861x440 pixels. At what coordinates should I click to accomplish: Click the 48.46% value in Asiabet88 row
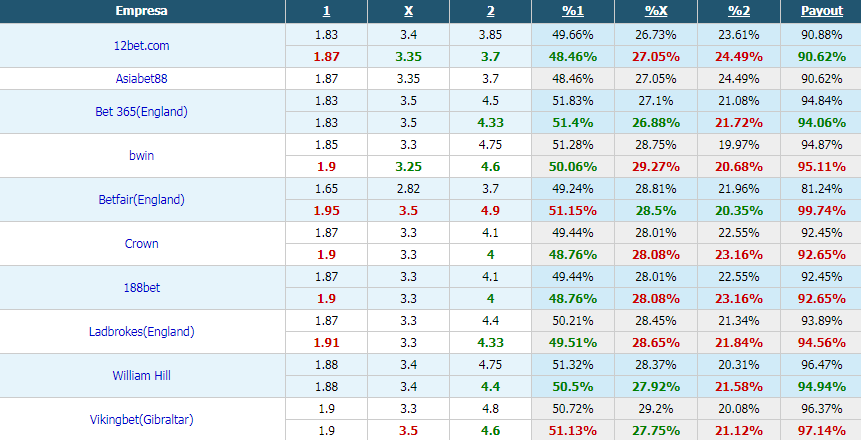click(573, 79)
